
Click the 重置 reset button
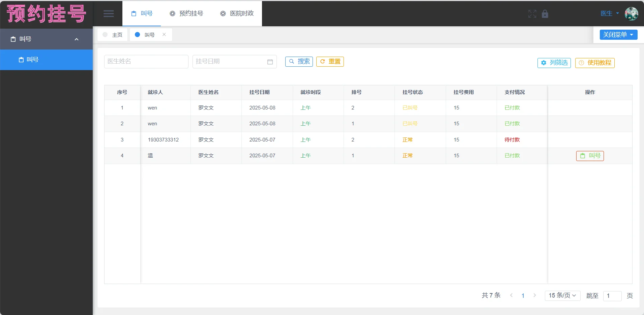[x=330, y=62]
